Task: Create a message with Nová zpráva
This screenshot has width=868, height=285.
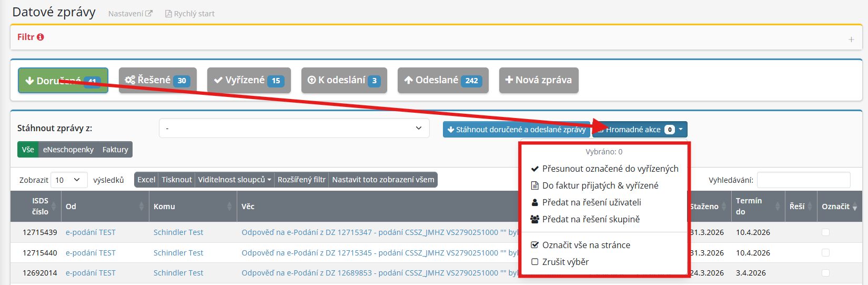Action: (539, 80)
